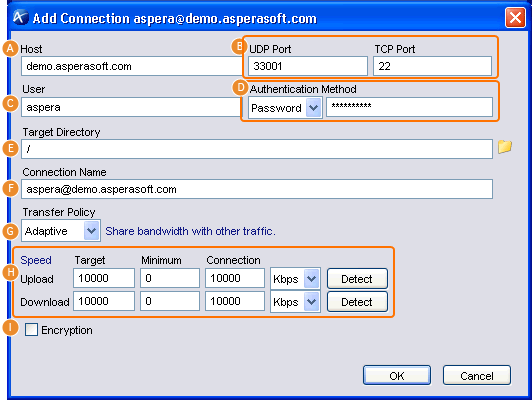Viewport: 532px width, 400px height.
Task: Click the Transfer Policy label
Action: [59, 212]
